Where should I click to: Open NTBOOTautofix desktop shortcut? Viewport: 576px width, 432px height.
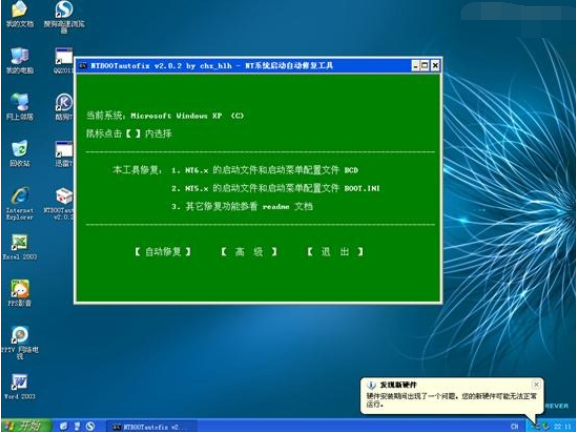[59, 203]
